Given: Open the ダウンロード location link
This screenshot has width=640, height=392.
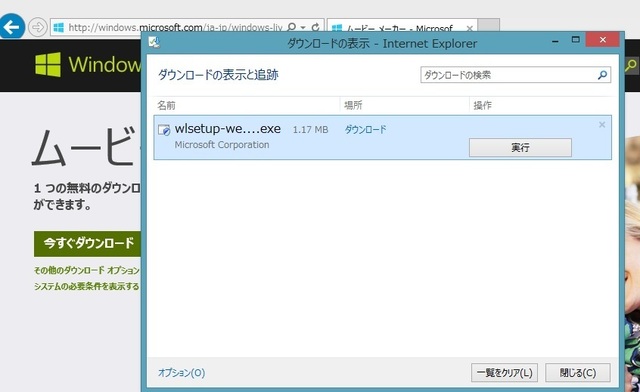Looking at the screenshot, I should tap(365, 129).
